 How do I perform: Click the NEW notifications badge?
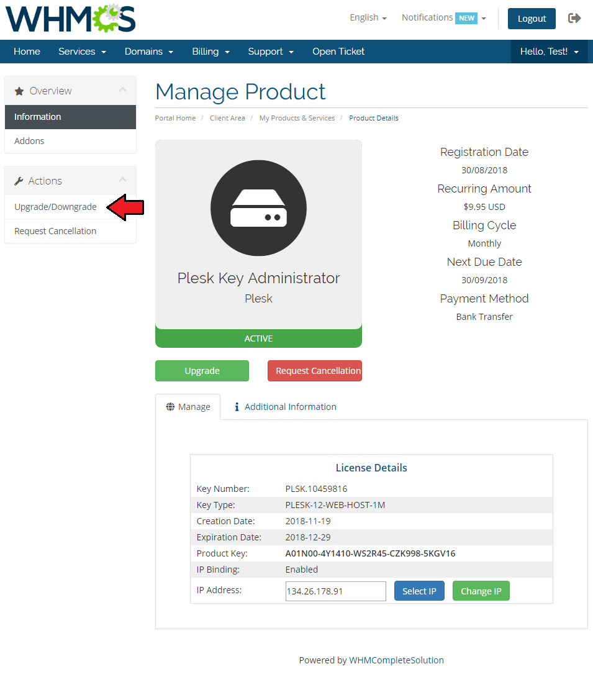point(466,18)
